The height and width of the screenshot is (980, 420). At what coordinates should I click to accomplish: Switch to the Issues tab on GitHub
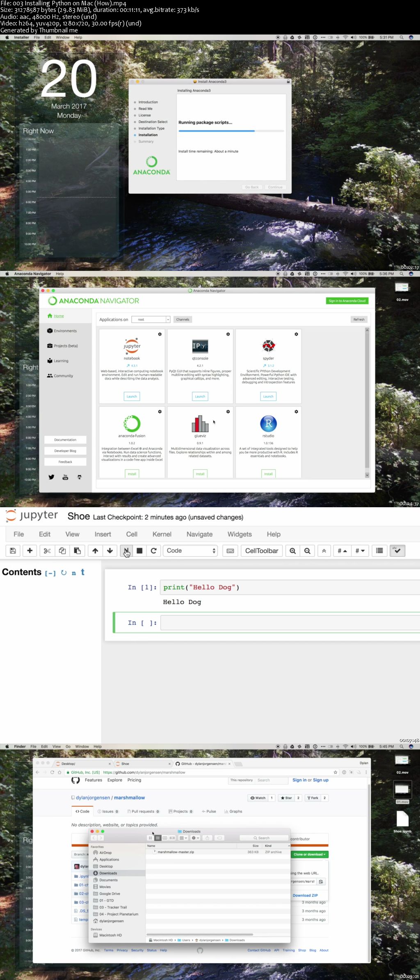[108, 811]
